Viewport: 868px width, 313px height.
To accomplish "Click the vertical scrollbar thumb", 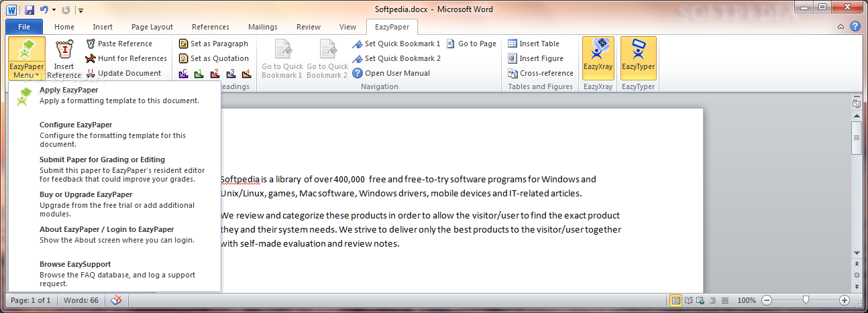I will (x=857, y=137).
